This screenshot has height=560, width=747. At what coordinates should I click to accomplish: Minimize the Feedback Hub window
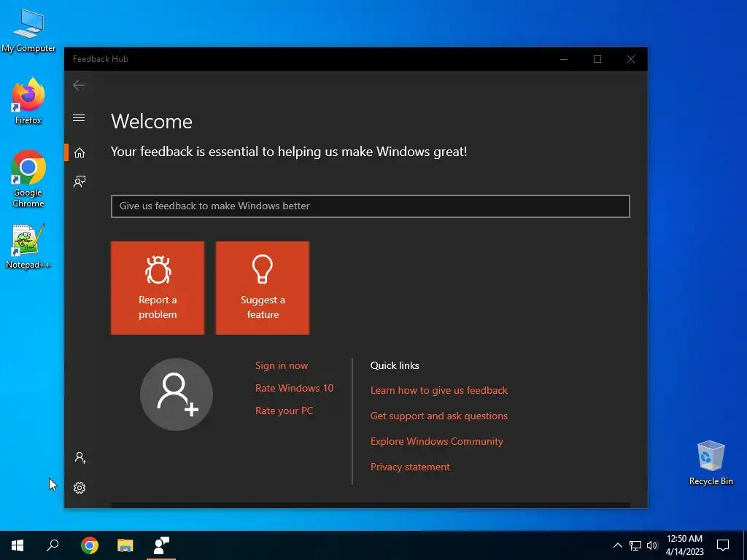pyautogui.click(x=564, y=59)
